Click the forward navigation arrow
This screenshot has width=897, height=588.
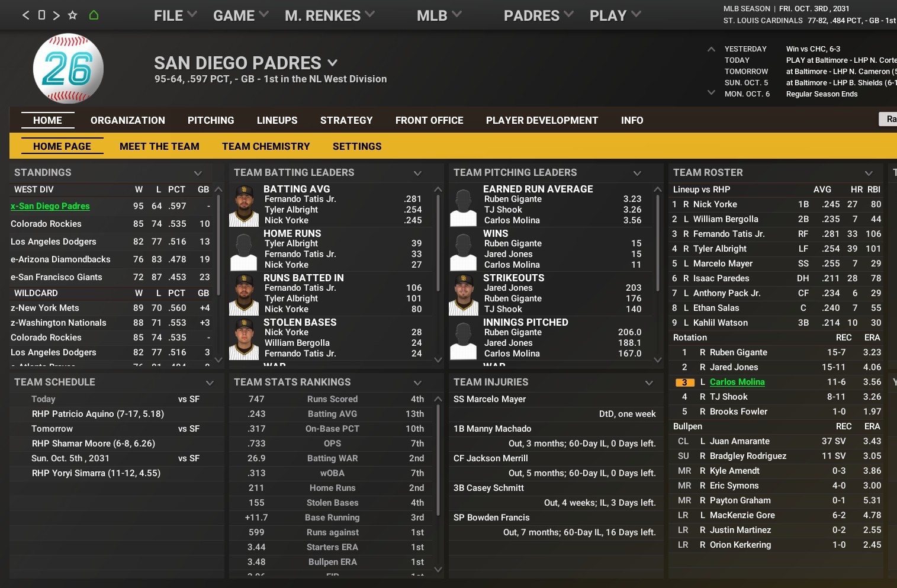[x=56, y=15]
